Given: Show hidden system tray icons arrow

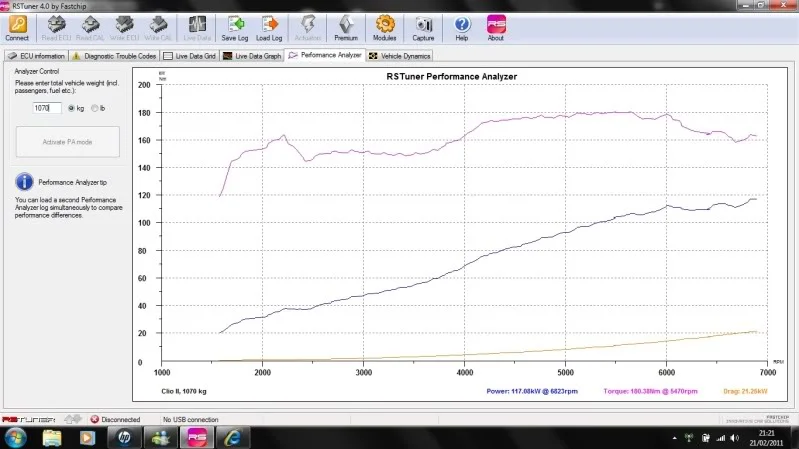Looking at the screenshot, I should coord(674,438).
